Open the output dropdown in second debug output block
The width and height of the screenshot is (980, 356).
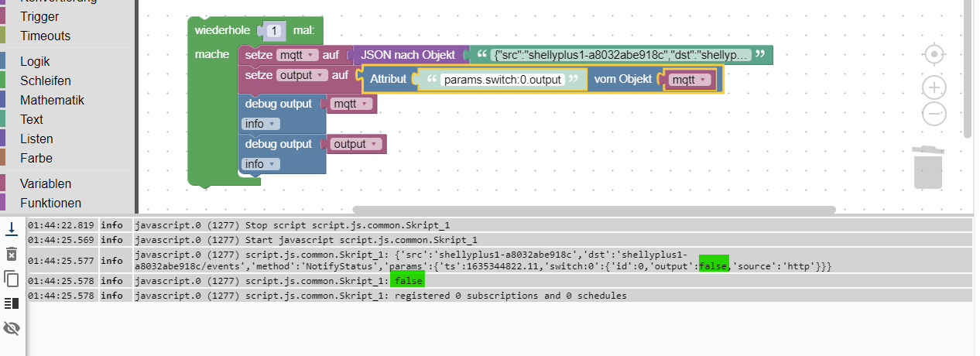pos(357,144)
